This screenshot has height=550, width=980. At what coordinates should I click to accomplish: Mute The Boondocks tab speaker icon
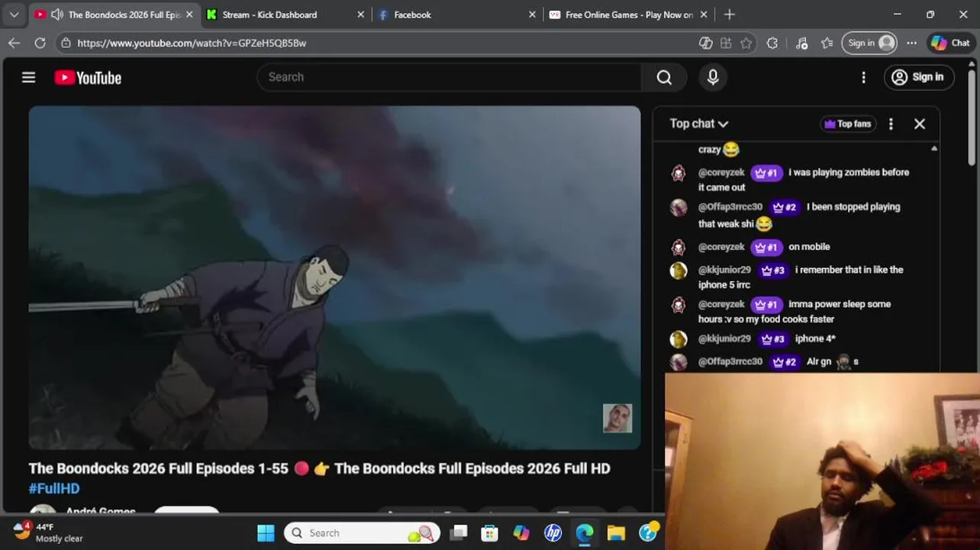pos(56,15)
